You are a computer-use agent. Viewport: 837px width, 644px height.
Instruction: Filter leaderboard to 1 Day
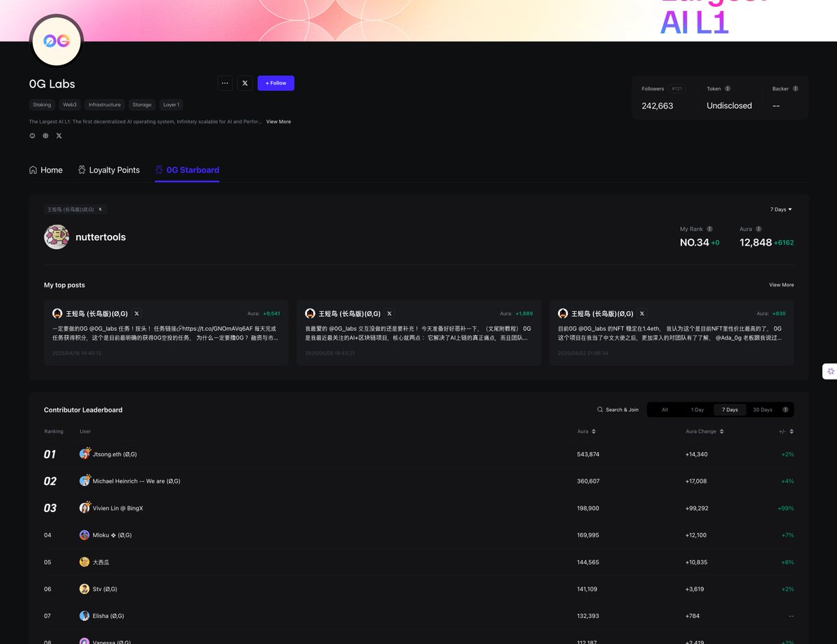tap(697, 410)
